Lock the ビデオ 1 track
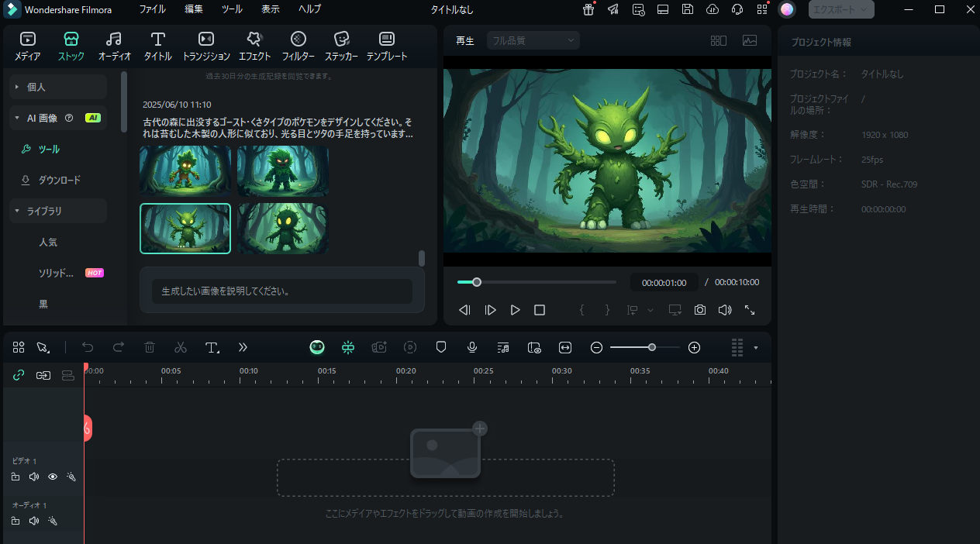Screen dimensions: 980x544 pyautogui.click(x=16, y=477)
